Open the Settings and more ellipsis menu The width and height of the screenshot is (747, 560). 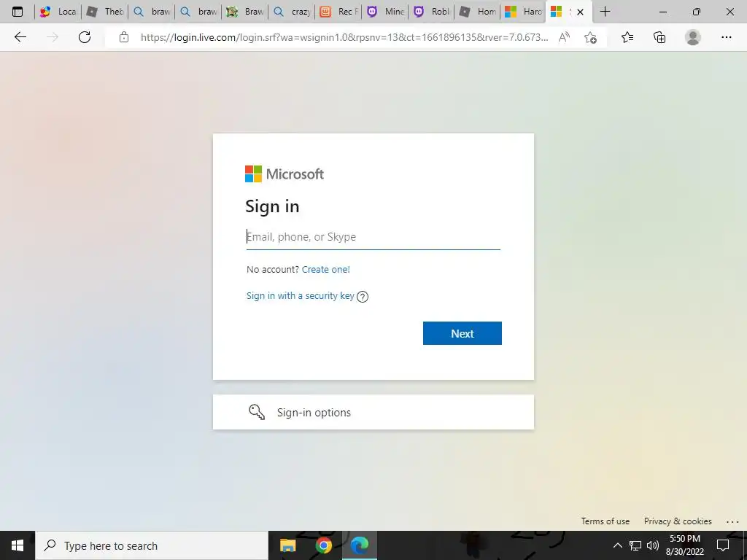click(x=726, y=37)
